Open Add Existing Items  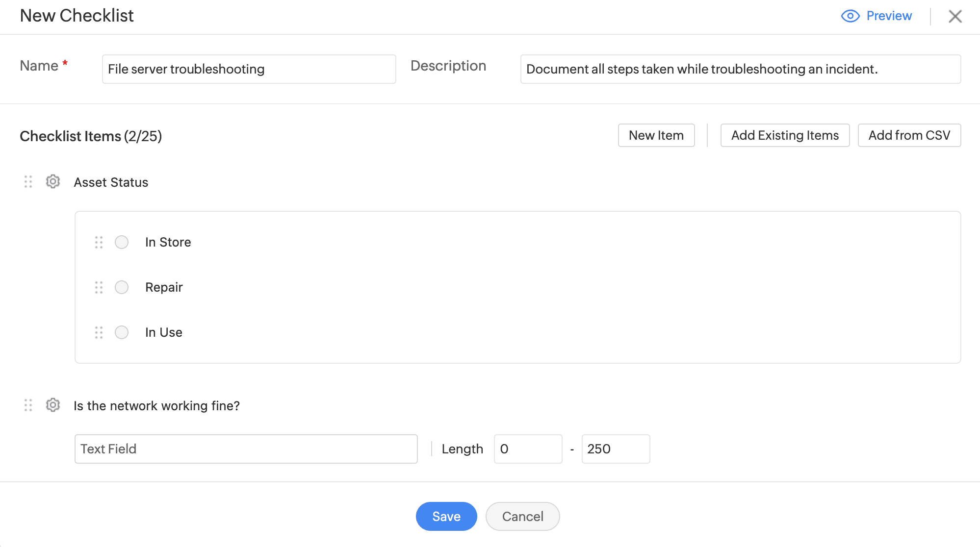(784, 135)
